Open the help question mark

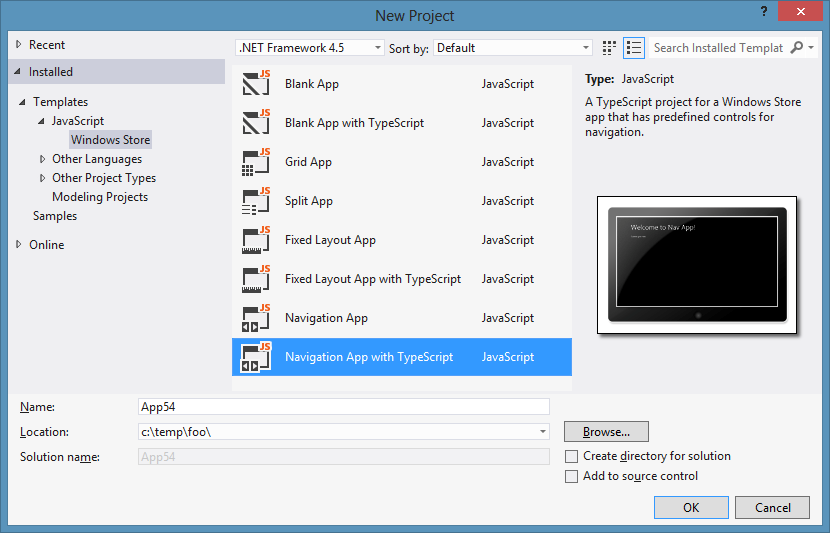pos(763,11)
